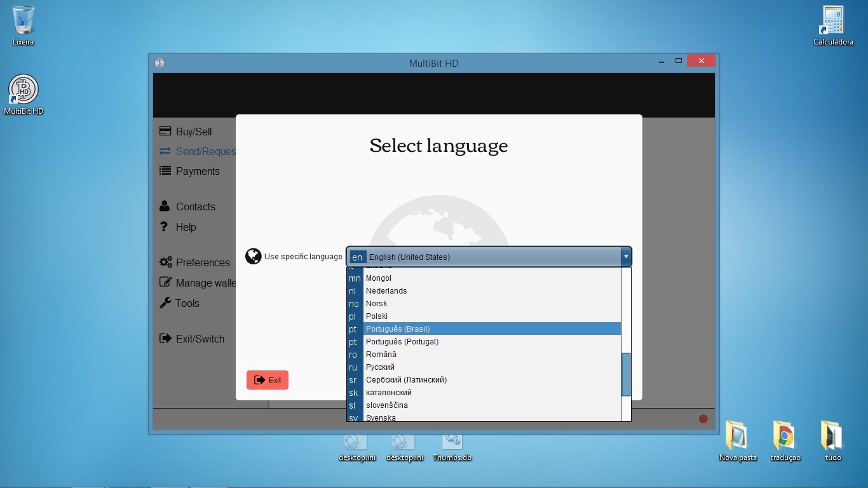Viewport: 868px width, 488px height.
Task: Click the globe icon beside Use specific language
Action: pos(254,257)
